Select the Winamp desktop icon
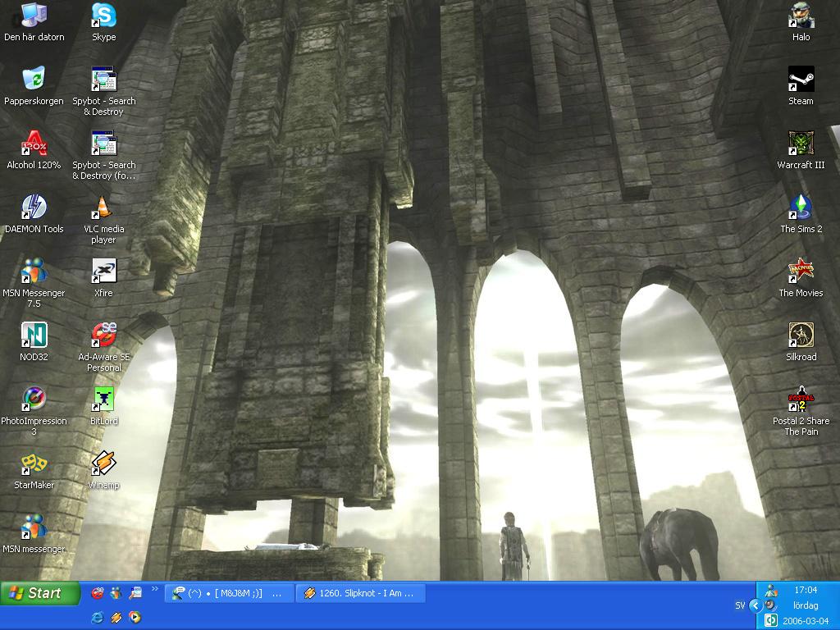This screenshot has height=630, width=840. [x=103, y=470]
